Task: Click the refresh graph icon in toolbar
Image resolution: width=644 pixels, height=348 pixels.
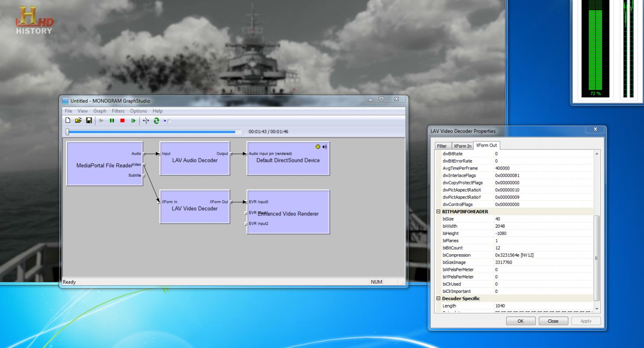Action: (156, 120)
